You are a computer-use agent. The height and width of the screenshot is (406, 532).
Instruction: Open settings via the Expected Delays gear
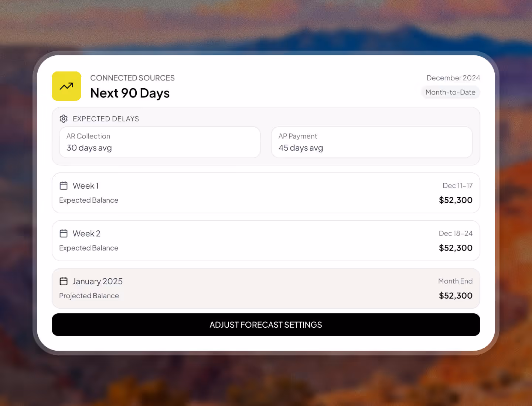click(x=64, y=118)
